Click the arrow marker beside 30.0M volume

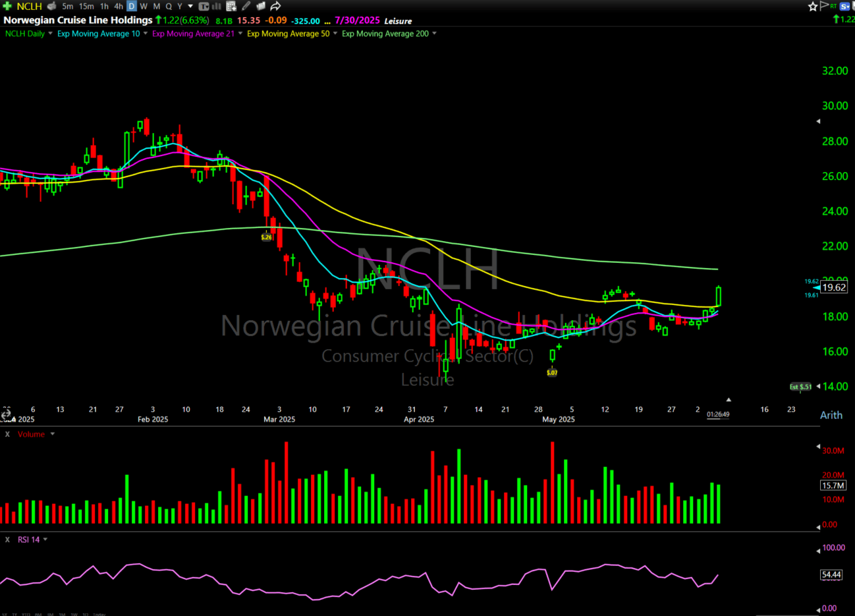[x=818, y=447]
